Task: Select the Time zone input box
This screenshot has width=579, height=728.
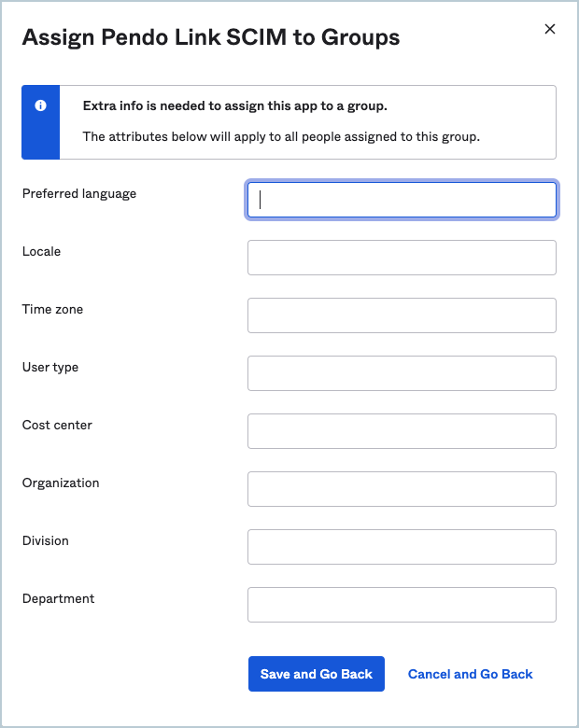Action: [x=402, y=315]
